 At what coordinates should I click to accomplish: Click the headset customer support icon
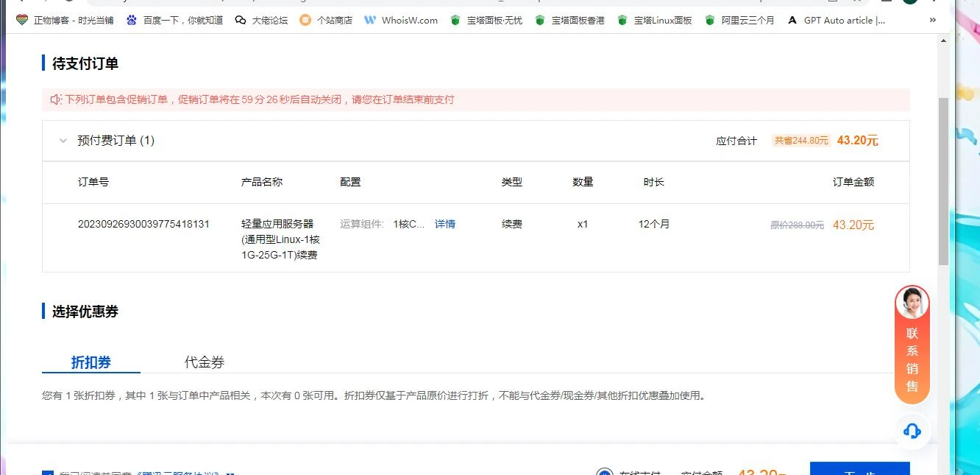(x=912, y=431)
